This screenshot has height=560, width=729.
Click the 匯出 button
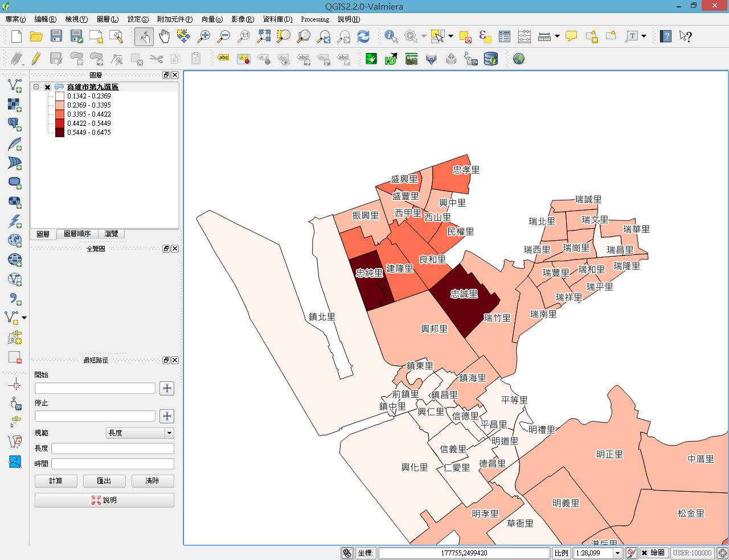click(104, 481)
